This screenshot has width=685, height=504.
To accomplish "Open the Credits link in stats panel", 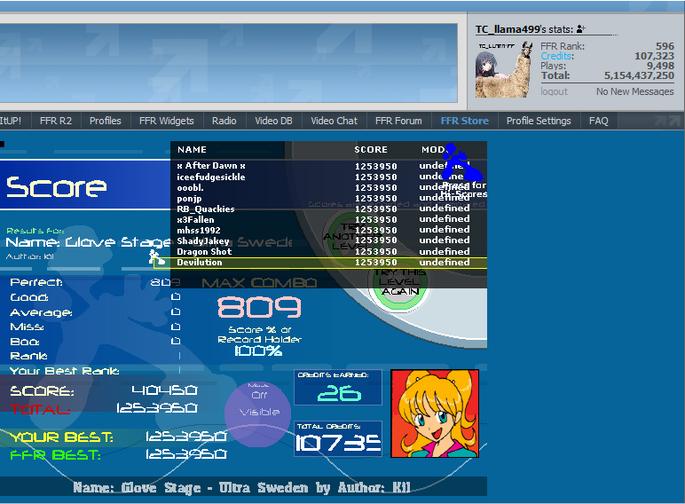I will coord(557,56).
